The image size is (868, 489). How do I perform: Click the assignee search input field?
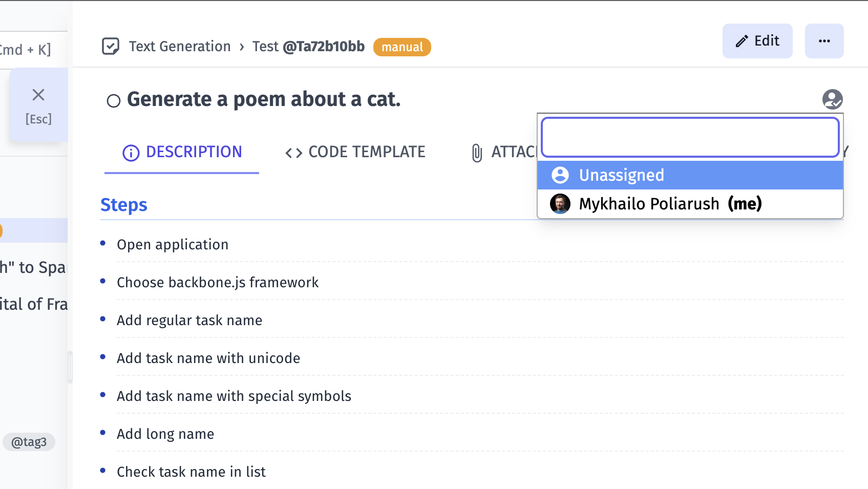coord(690,137)
